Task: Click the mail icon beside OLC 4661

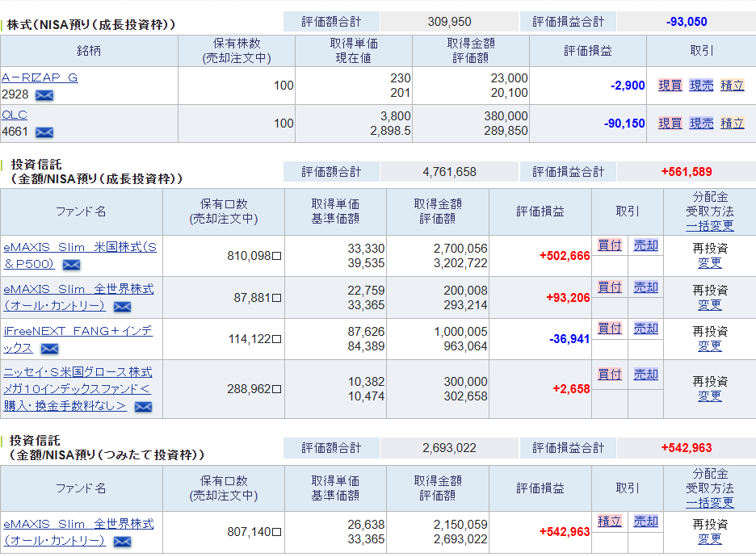Action: (44, 132)
